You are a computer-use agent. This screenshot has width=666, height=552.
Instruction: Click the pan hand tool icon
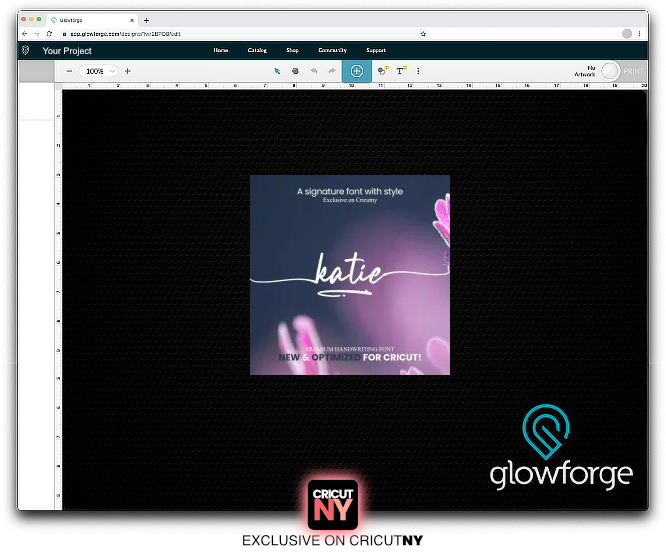[295, 71]
